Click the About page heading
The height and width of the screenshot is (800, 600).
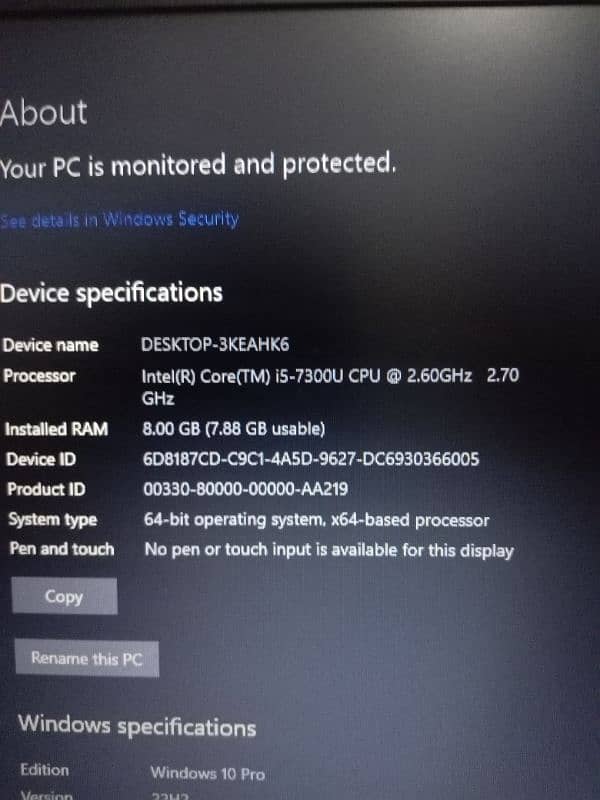43,112
